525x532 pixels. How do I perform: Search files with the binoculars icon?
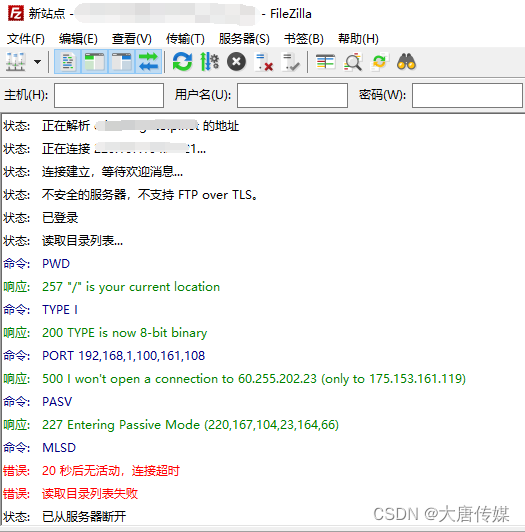coord(406,62)
